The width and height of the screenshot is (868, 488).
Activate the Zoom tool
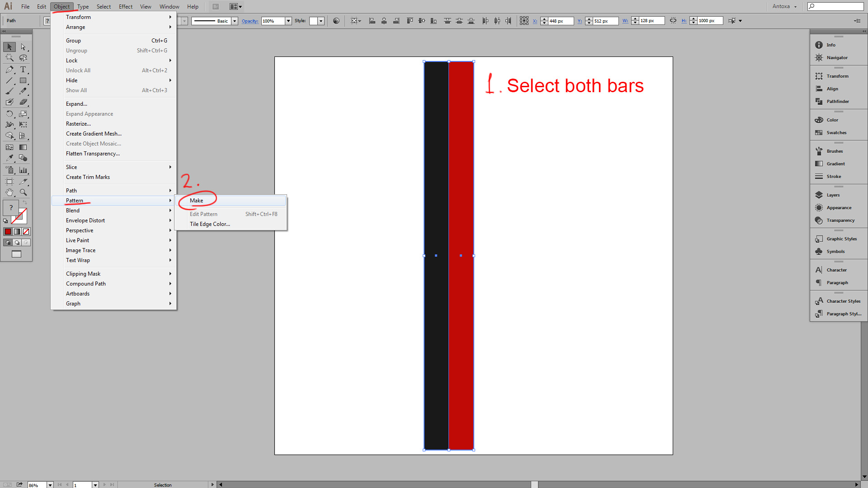[23, 192]
